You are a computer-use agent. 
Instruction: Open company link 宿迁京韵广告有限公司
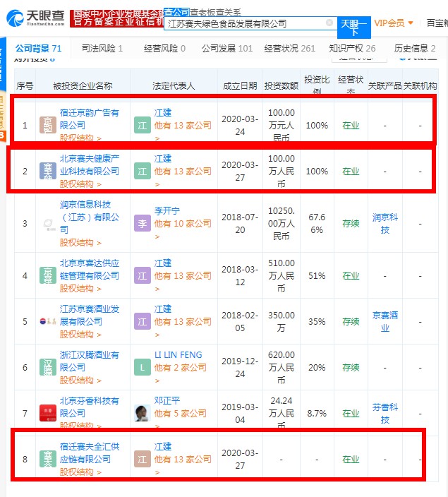click(90, 119)
